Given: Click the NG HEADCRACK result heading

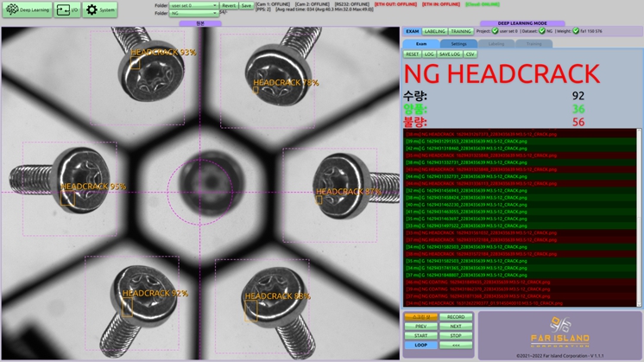Looking at the screenshot, I should [x=502, y=74].
